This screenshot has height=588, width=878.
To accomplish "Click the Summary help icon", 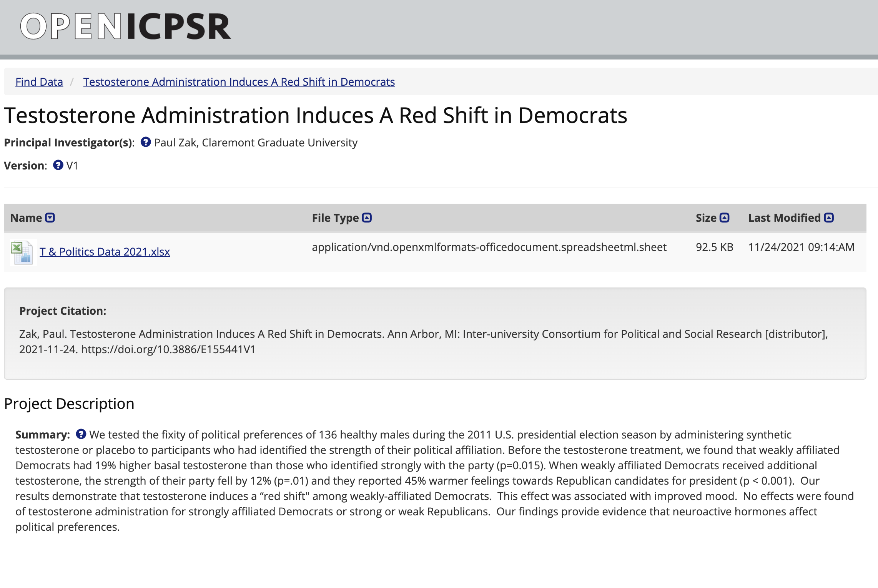I will [x=81, y=434].
